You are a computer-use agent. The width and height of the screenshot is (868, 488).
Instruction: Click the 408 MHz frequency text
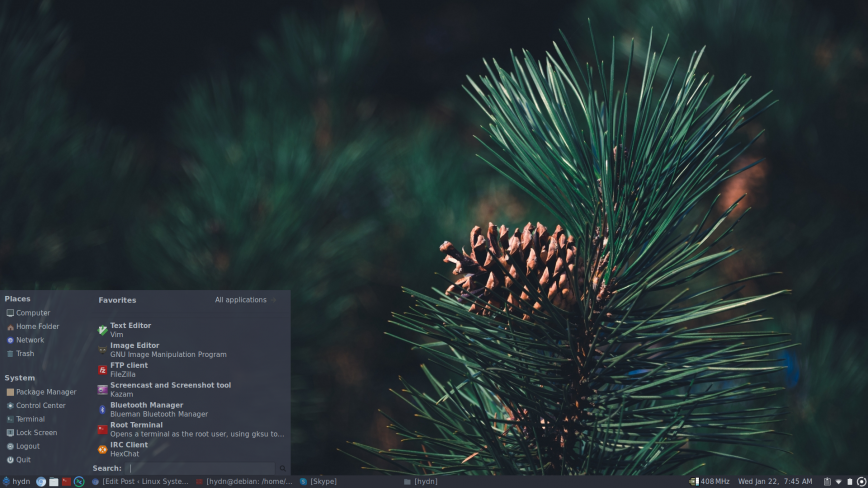715,481
